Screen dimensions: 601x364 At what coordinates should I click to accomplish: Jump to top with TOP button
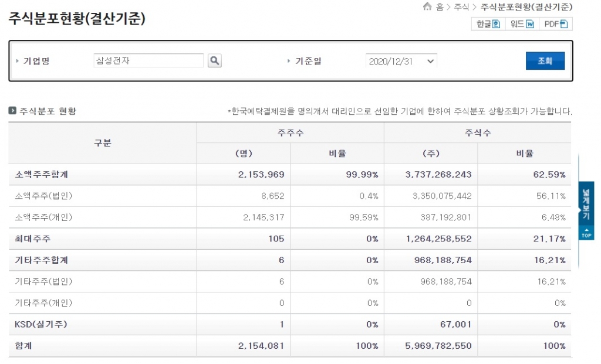pos(586,233)
